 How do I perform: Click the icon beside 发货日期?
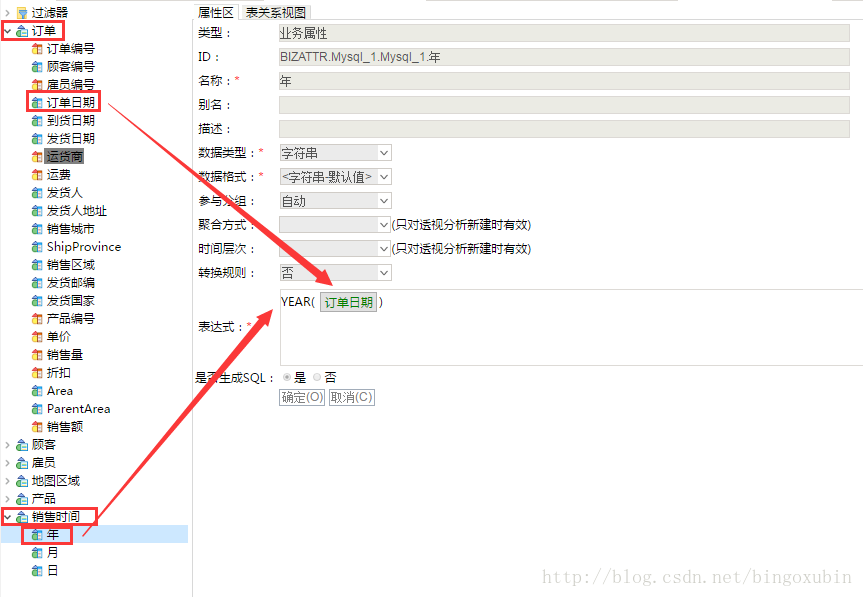37,139
